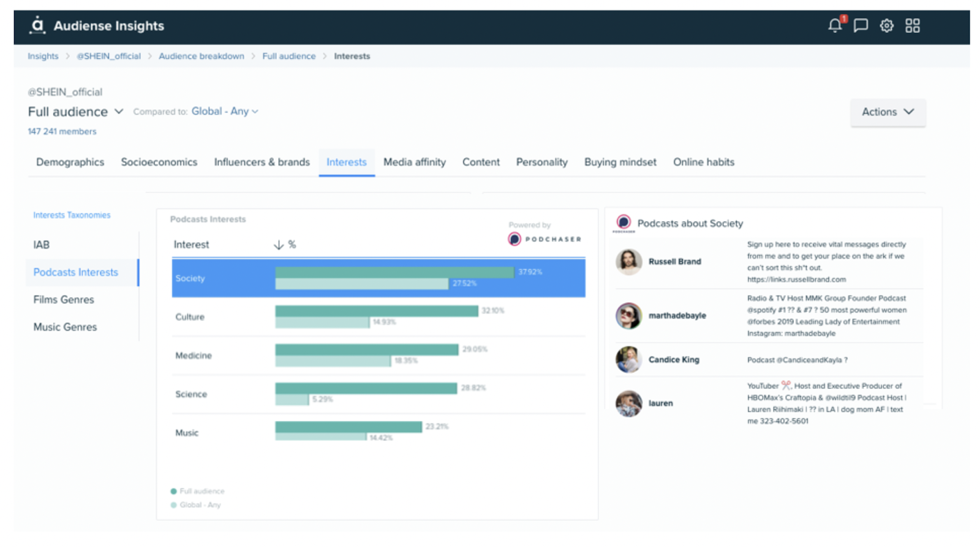Select the Podcasts Interests taxonomy

(x=82, y=273)
